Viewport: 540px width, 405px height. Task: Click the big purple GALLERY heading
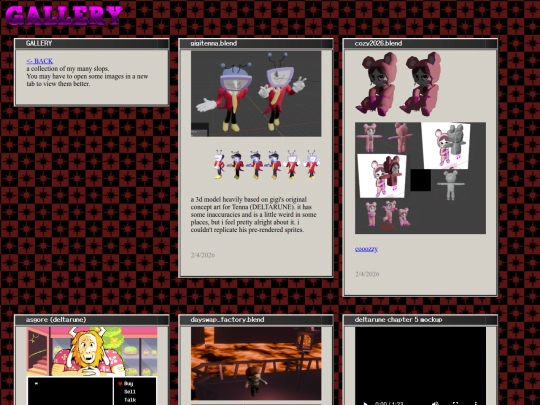[x=64, y=15]
